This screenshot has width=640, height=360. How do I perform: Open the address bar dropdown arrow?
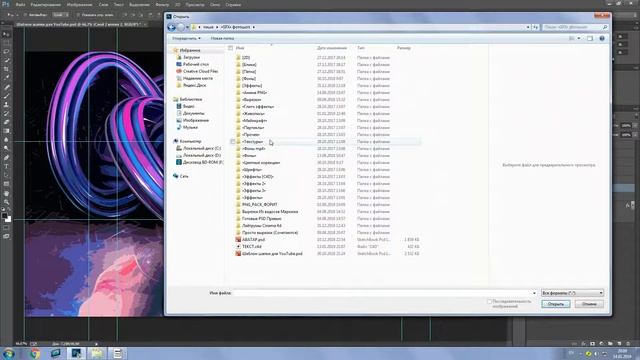click(x=528, y=27)
